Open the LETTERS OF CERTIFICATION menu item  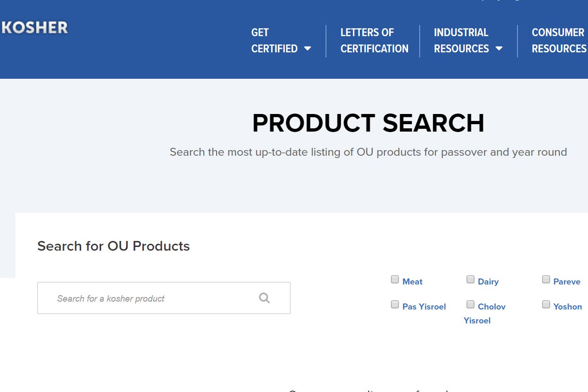[x=374, y=40]
